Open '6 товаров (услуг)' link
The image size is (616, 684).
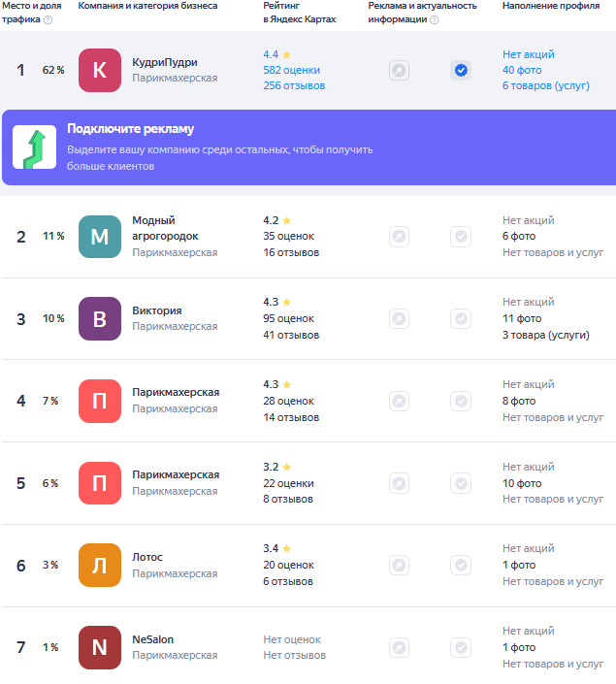click(546, 86)
